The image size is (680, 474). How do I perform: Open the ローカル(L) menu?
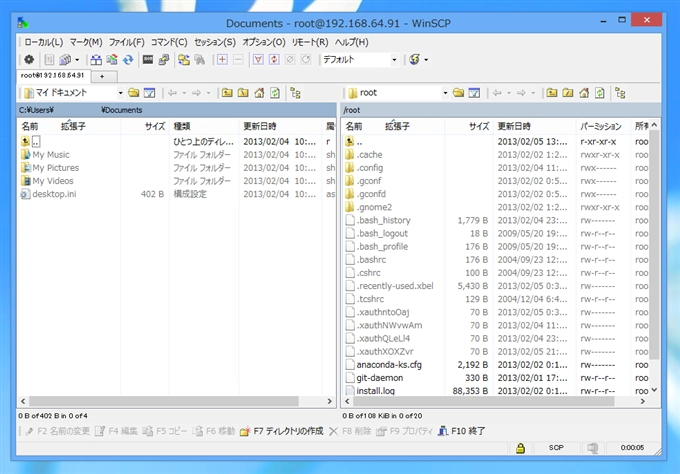tap(44, 42)
